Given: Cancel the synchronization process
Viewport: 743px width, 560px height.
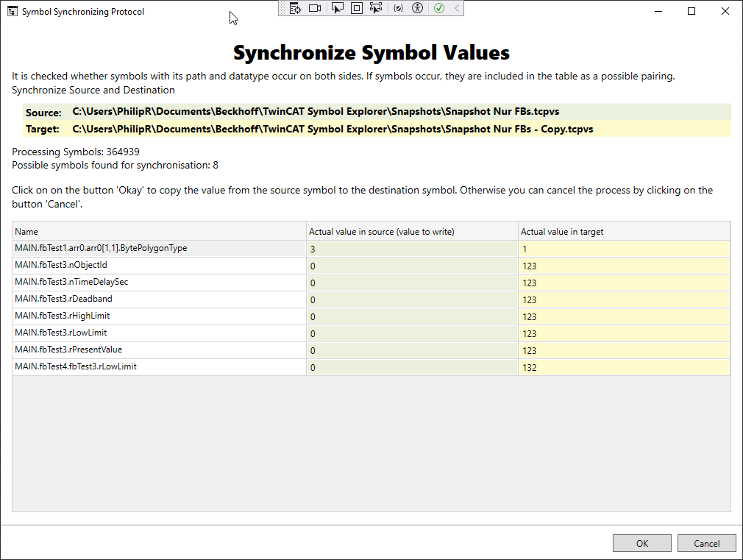Looking at the screenshot, I should (x=706, y=543).
